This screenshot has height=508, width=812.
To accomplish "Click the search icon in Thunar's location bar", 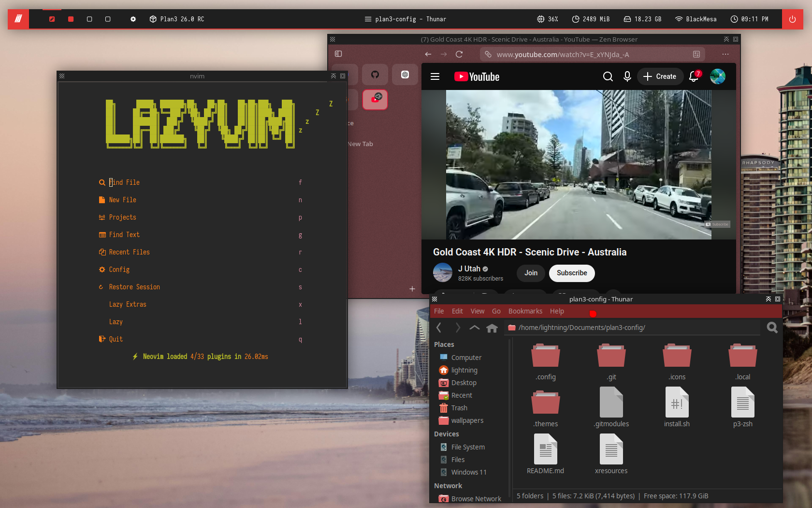I will pos(772,328).
